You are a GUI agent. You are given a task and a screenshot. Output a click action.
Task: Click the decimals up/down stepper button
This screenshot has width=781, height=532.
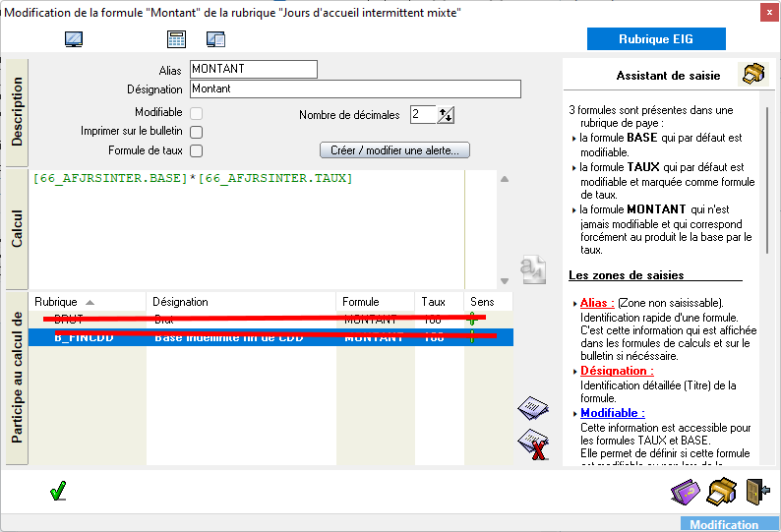point(446,115)
